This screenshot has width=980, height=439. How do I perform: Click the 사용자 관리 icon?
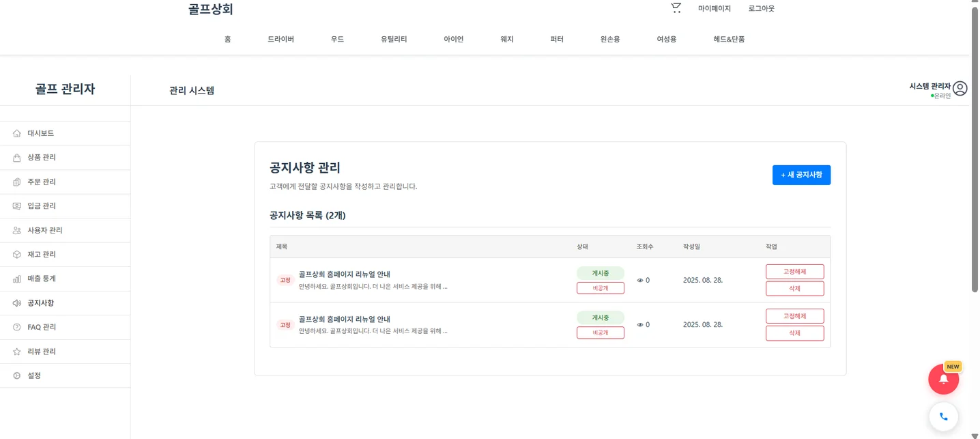(x=16, y=230)
